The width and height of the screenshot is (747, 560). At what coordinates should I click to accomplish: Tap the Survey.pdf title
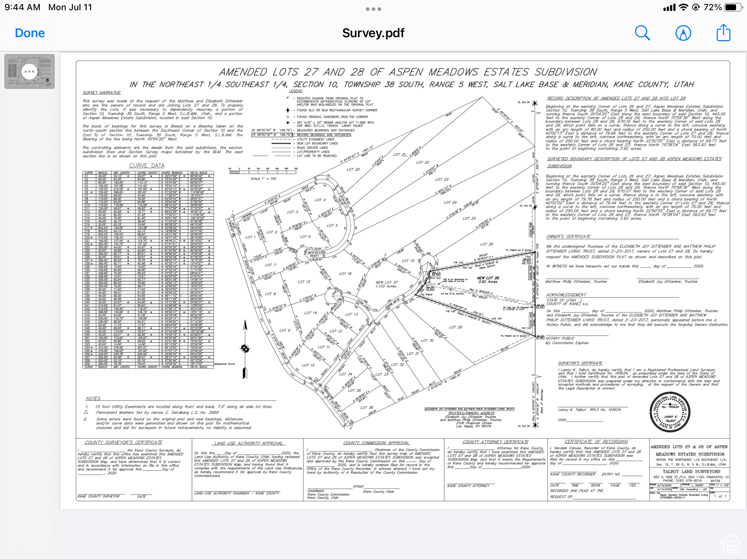click(373, 33)
